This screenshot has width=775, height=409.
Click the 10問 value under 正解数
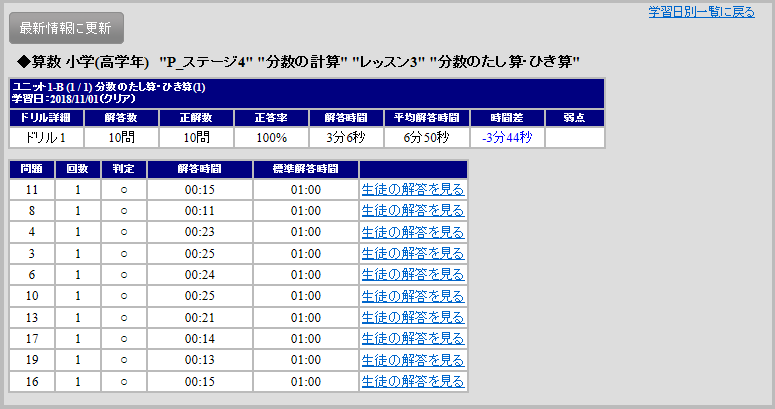[x=196, y=137]
